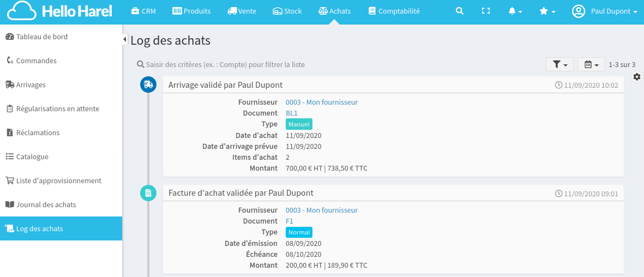Open the F1 invoice document link
644x277 pixels.
290,221
